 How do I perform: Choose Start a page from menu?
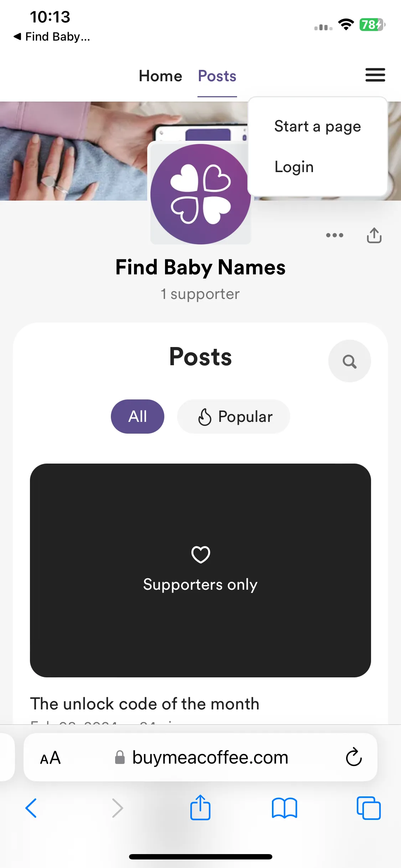click(318, 126)
